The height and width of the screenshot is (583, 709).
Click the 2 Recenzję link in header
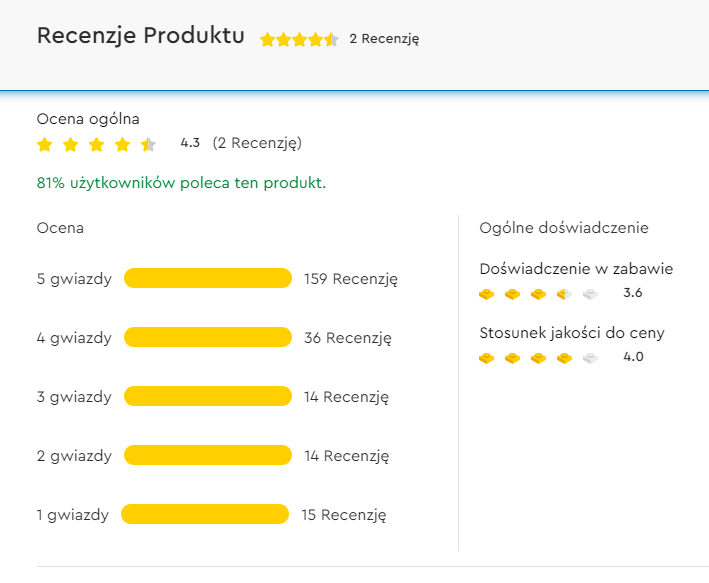click(384, 39)
